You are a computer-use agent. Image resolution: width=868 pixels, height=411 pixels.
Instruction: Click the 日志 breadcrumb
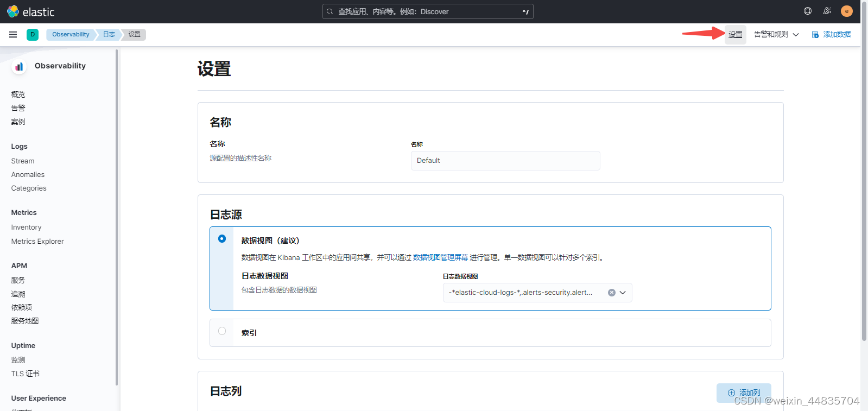pyautogui.click(x=109, y=34)
